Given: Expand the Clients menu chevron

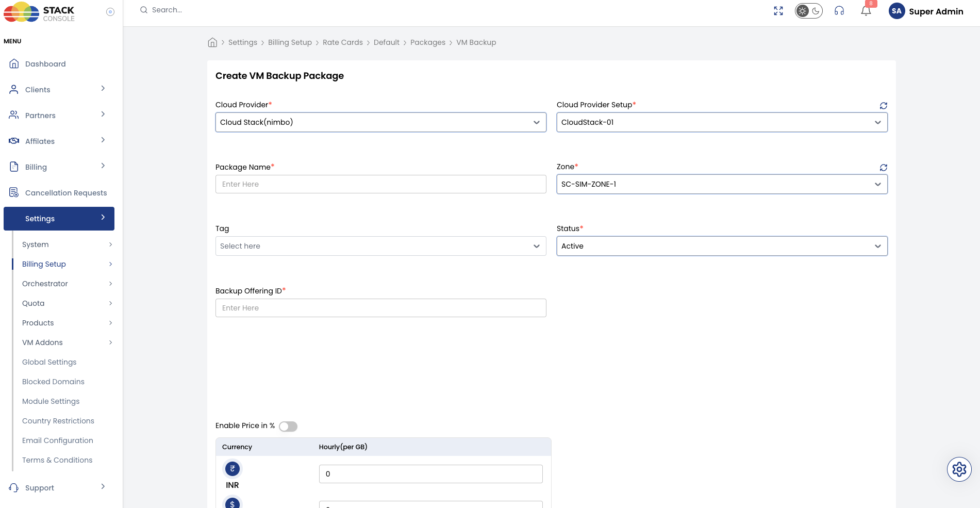Looking at the screenshot, I should pyautogui.click(x=103, y=88).
